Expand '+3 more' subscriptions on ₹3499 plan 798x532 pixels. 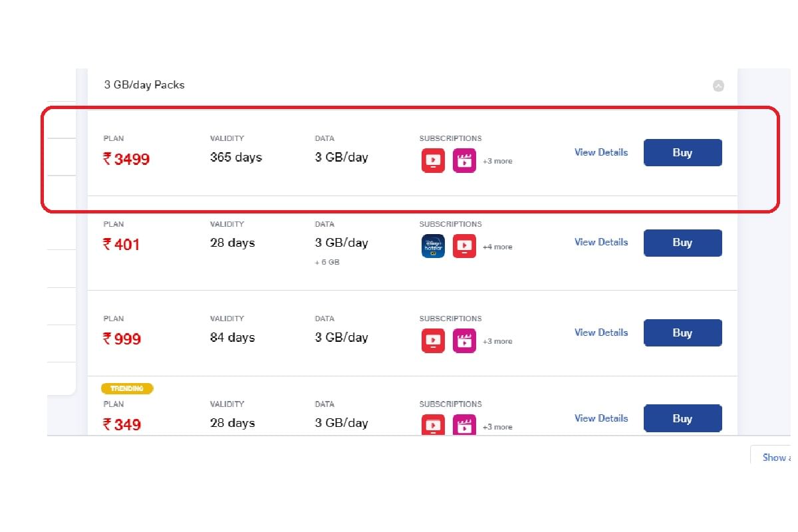[497, 161]
